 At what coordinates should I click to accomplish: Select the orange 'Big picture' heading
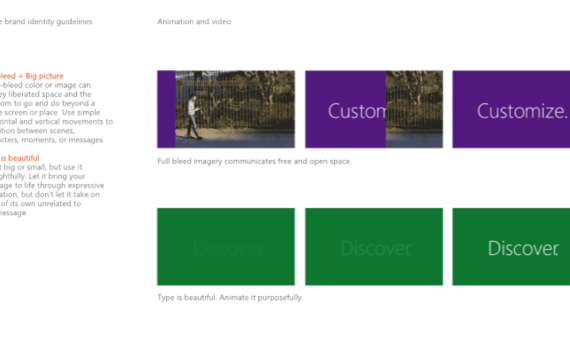tap(44, 76)
